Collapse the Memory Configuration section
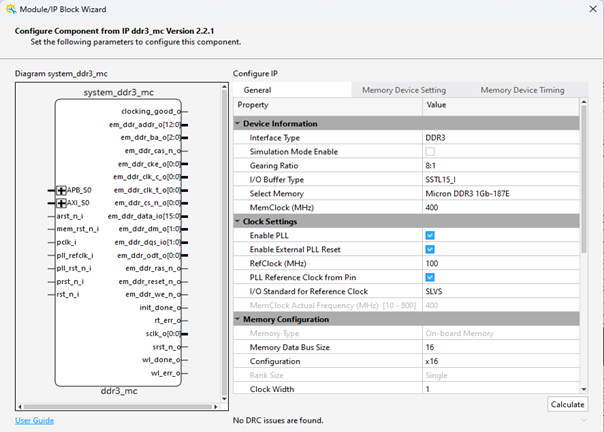The image size is (604, 432). tap(238, 319)
